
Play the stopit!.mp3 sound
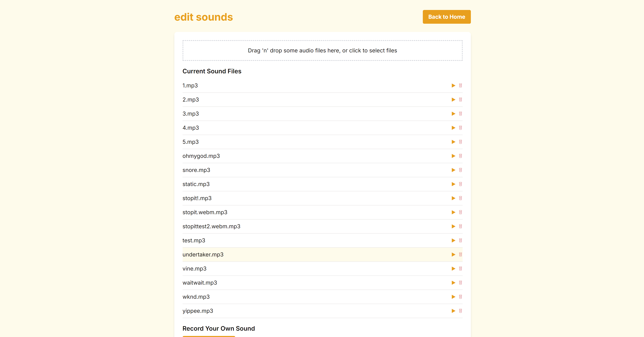[453, 198]
